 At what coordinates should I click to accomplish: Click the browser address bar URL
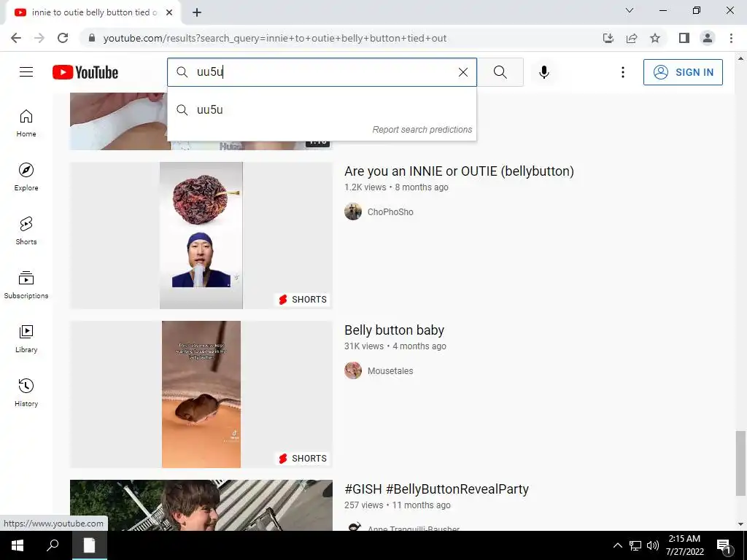pos(275,38)
